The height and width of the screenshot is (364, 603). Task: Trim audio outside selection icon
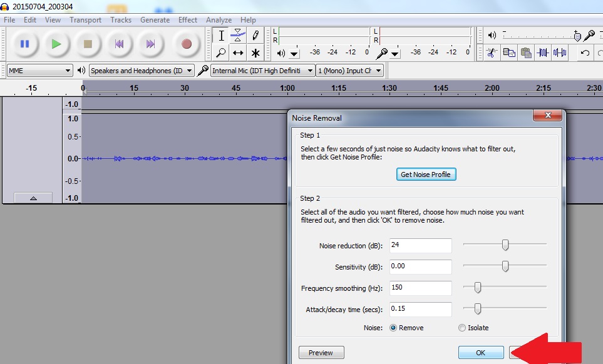[x=543, y=53]
